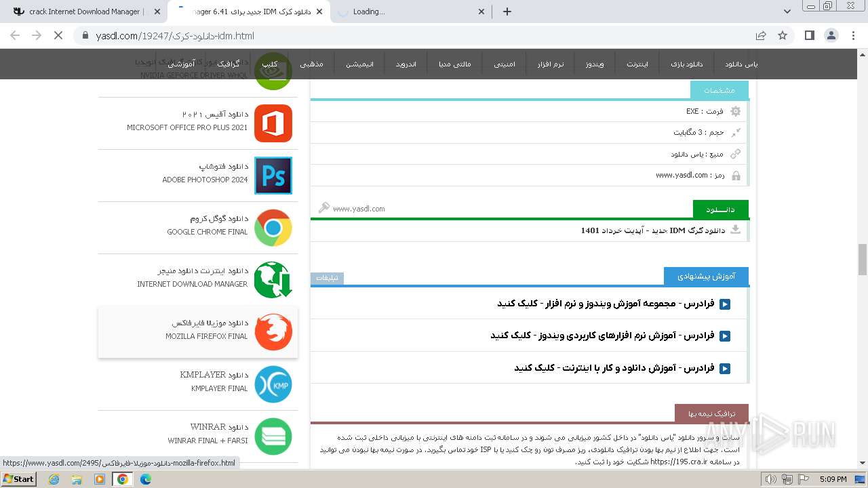Open Windows Explorer folder on taskbar
The width and height of the screenshot is (868, 488).
pos(77,479)
